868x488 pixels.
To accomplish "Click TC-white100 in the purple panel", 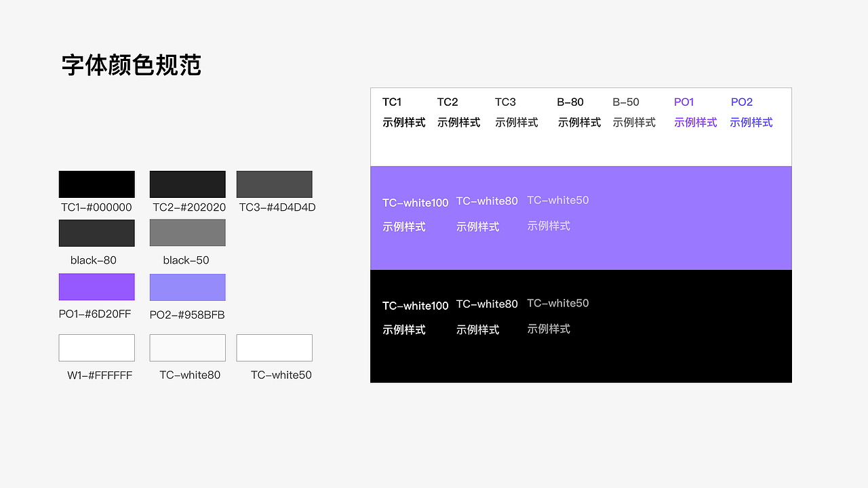I will 416,203.
